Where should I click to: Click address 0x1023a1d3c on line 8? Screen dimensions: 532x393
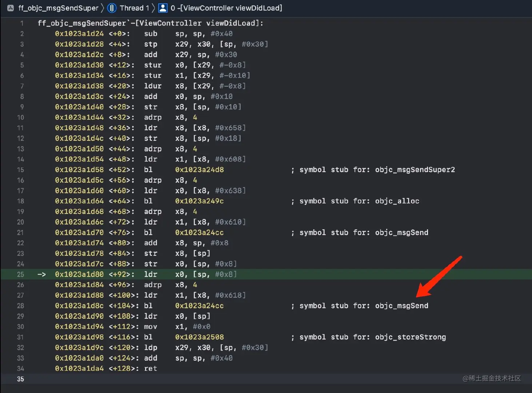(79, 97)
